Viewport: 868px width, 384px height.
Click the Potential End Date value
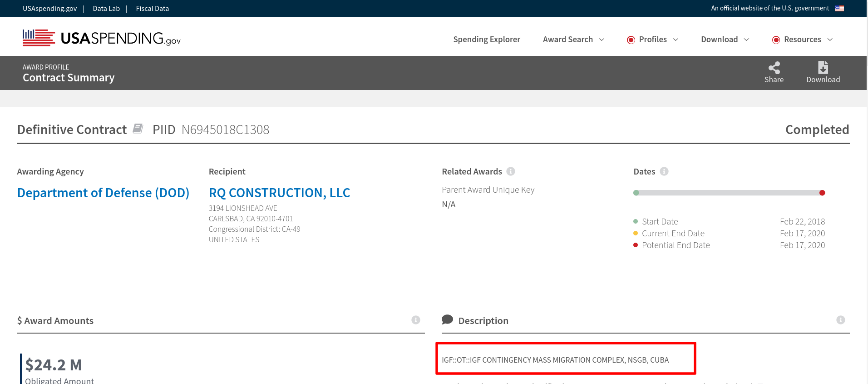pos(803,245)
